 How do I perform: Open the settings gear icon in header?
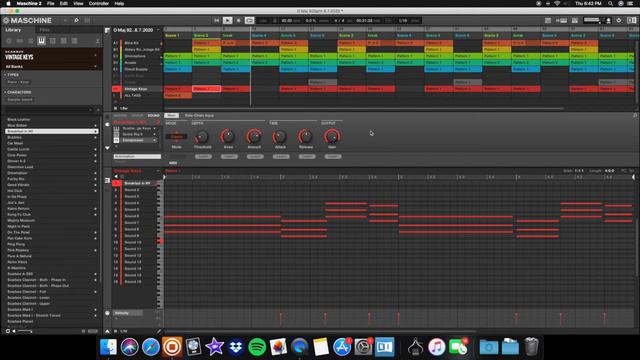619,20
